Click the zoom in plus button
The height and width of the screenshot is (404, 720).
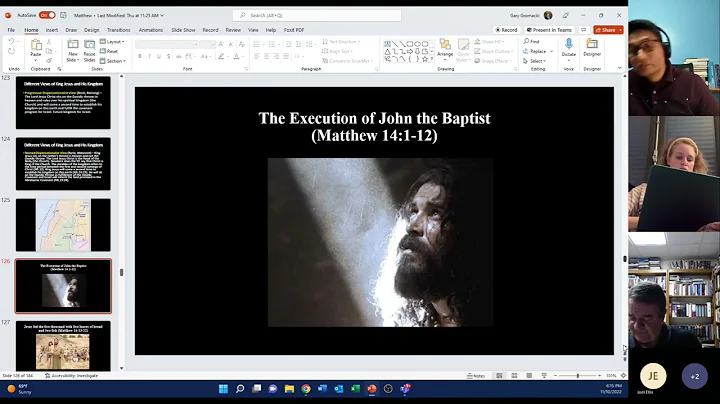tap(599, 376)
